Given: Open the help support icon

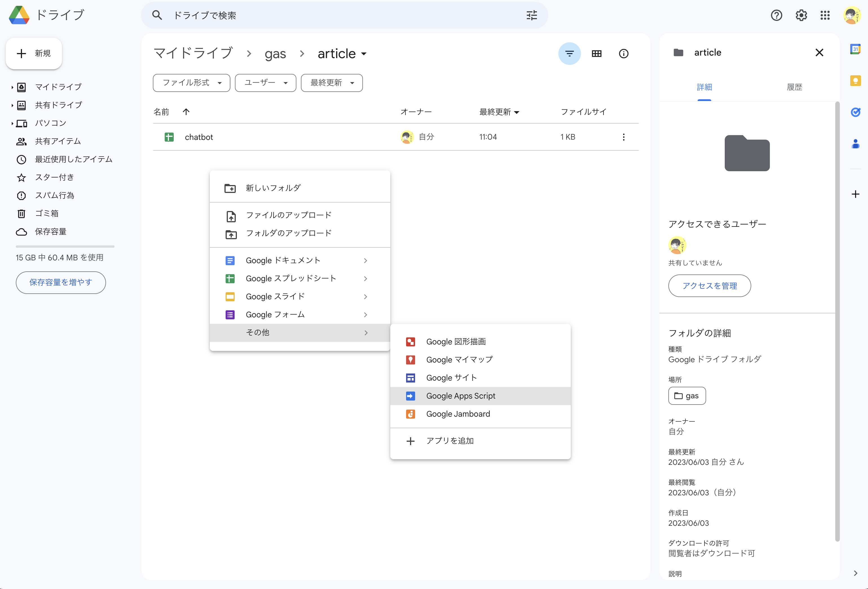Looking at the screenshot, I should [776, 15].
